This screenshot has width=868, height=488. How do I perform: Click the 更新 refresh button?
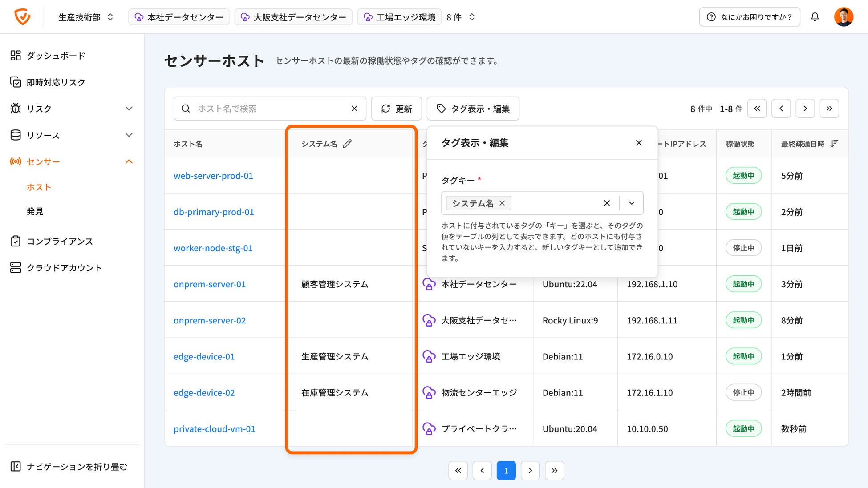pos(397,109)
